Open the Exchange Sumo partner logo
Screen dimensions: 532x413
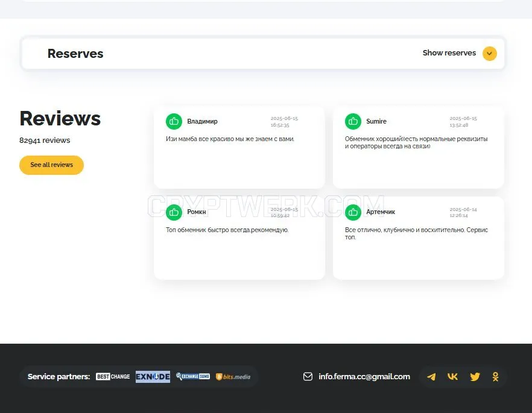click(193, 376)
